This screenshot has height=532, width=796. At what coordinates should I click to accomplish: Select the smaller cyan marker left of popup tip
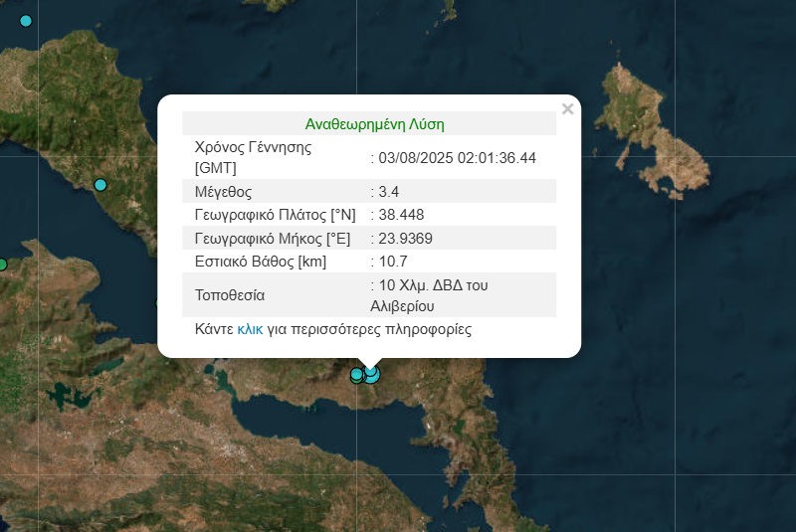(x=357, y=374)
